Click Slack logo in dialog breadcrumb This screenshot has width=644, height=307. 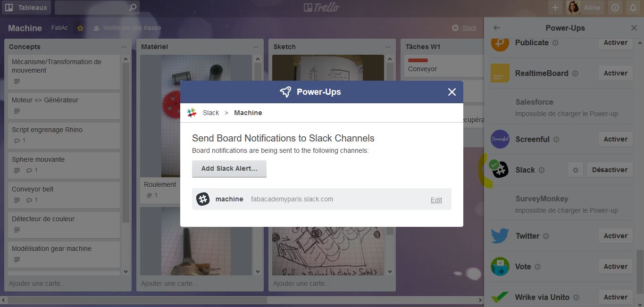(x=192, y=113)
